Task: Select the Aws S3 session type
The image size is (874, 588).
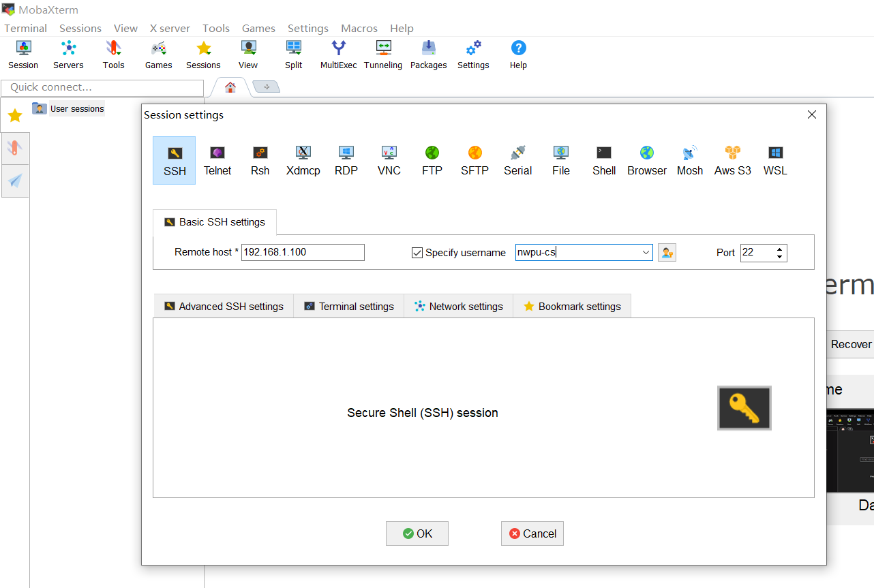Action: pyautogui.click(x=733, y=161)
